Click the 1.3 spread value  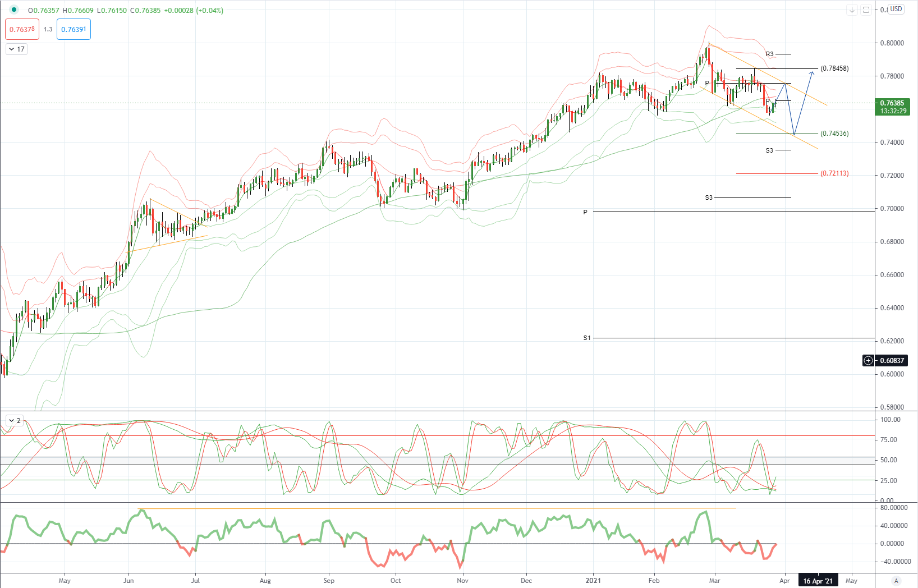coord(48,29)
